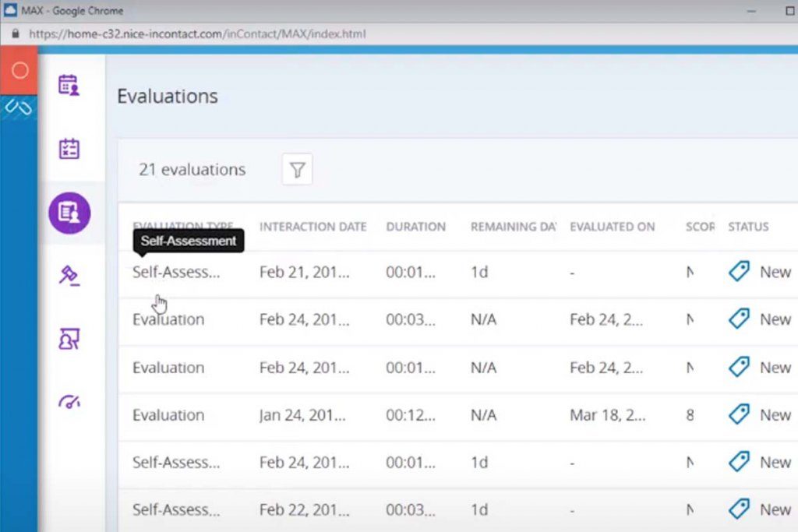Click the New tag icon on the first row

point(738,271)
